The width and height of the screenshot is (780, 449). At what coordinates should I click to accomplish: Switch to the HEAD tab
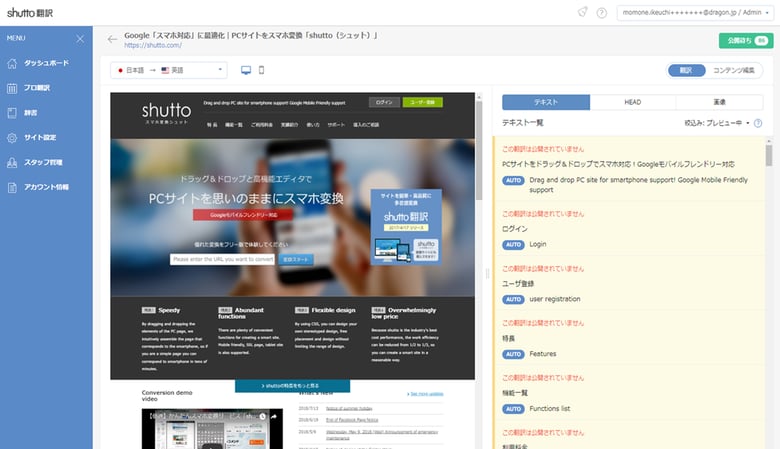(x=633, y=102)
